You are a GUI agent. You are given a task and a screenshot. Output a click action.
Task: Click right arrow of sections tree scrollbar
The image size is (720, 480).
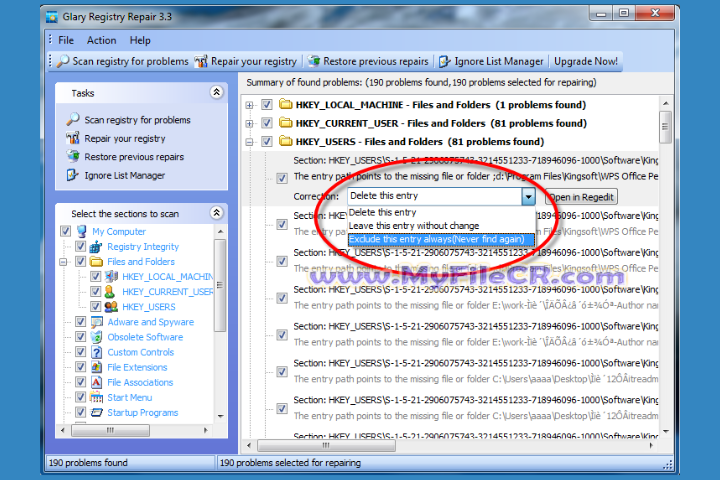[x=206, y=430]
